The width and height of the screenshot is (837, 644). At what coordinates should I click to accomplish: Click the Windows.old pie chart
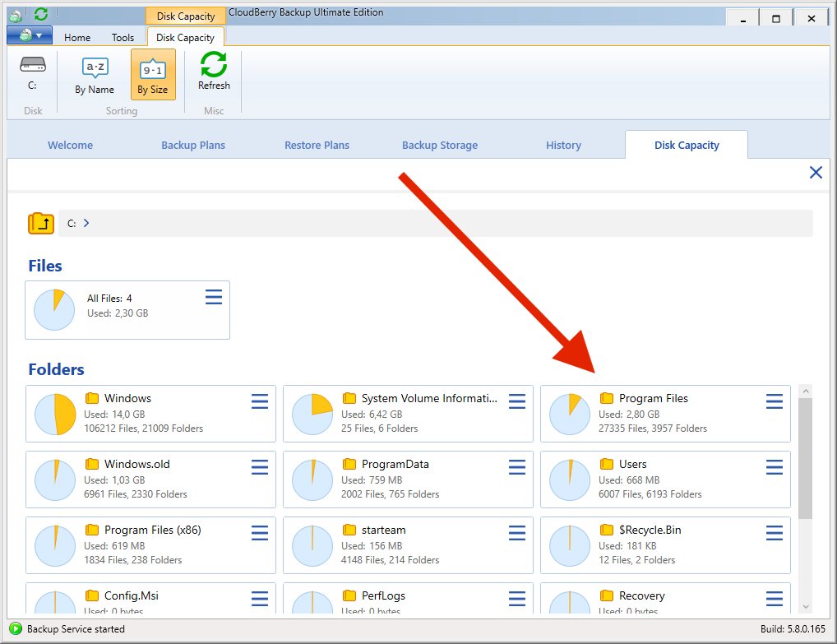[x=55, y=480]
